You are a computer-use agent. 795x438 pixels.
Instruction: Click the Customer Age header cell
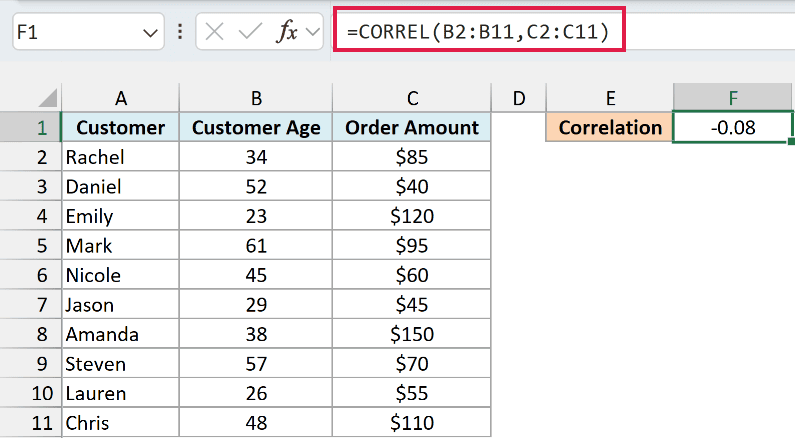(256, 127)
